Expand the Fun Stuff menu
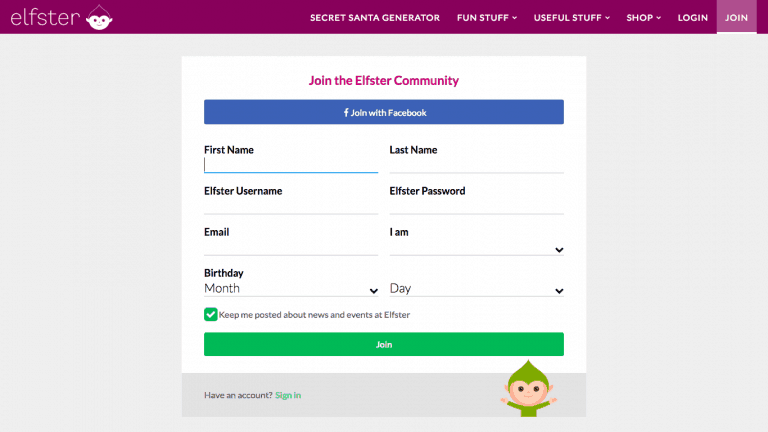 click(487, 18)
